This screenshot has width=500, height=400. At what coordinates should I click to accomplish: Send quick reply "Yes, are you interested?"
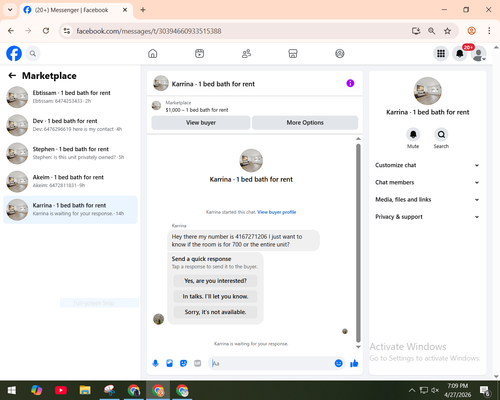[x=215, y=281]
